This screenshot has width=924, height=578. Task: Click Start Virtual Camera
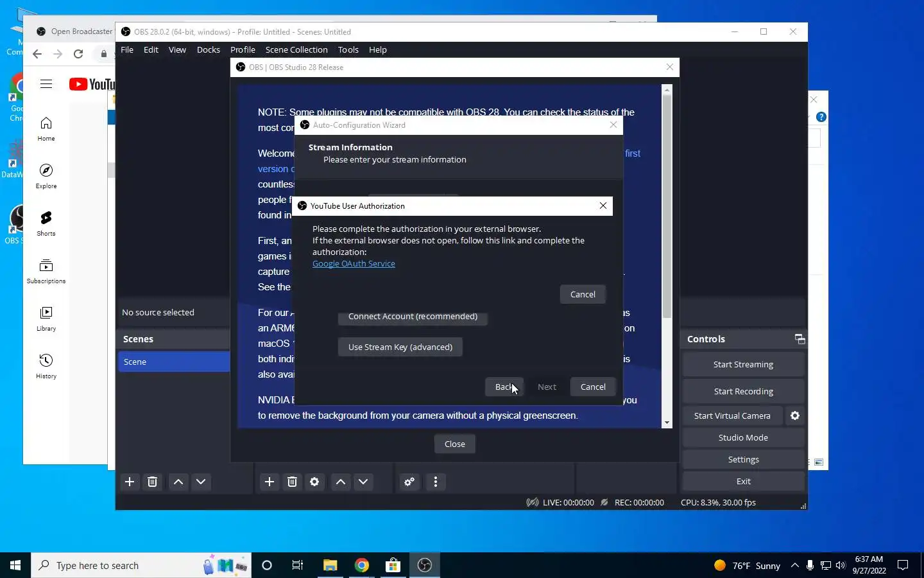(732, 416)
